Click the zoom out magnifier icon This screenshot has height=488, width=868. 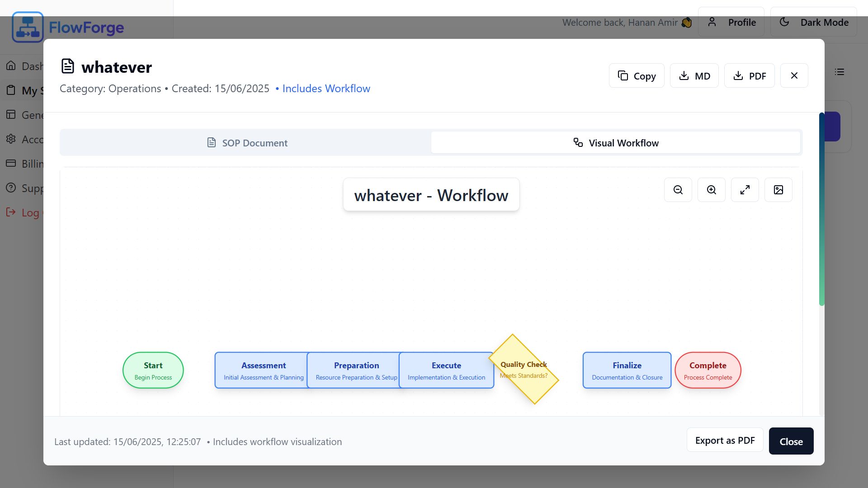(x=678, y=190)
